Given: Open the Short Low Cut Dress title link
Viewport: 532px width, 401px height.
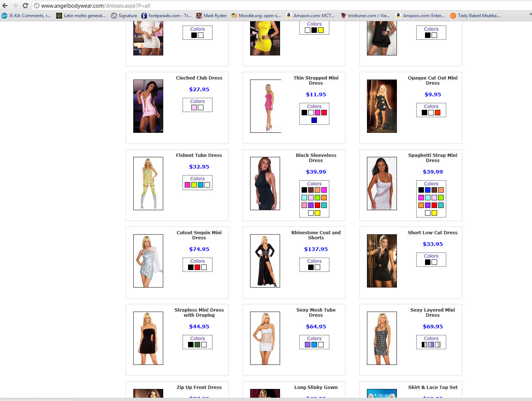Looking at the screenshot, I should 433,233.
